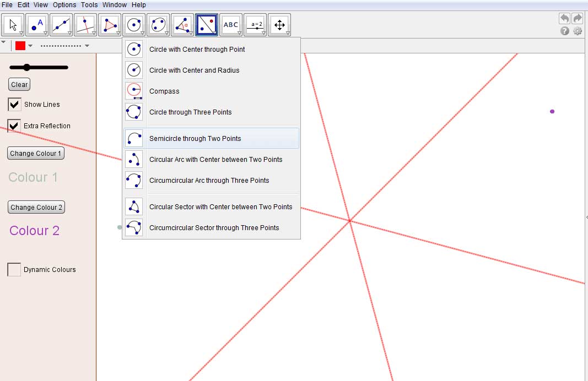The height and width of the screenshot is (381, 588).
Task: Open the ABC text tool
Action: [x=231, y=24]
